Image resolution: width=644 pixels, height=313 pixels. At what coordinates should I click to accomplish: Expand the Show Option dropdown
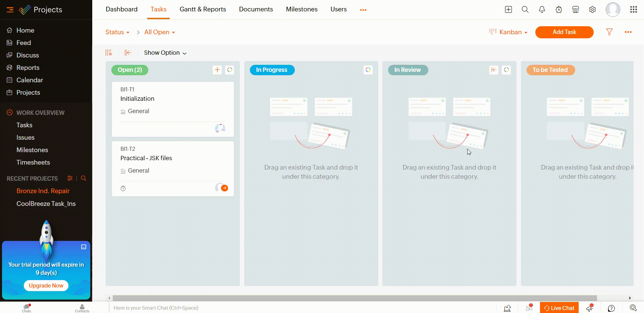coord(165,53)
